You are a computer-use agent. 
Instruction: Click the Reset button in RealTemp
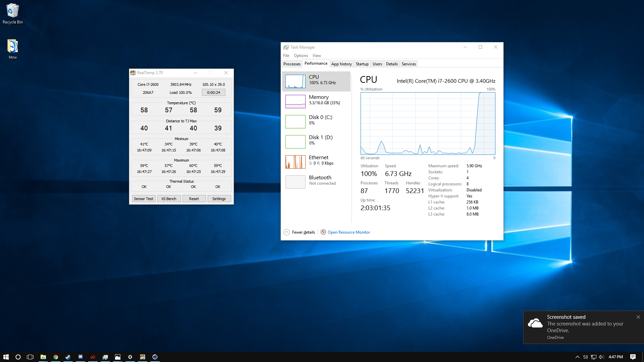coord(193,198)
